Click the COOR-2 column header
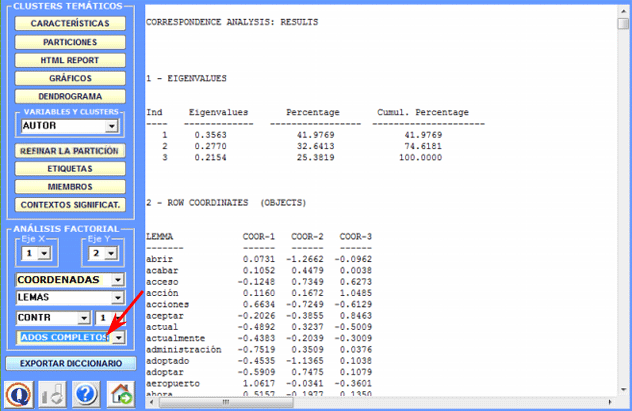The image size is (632, 411). [307, 237]
